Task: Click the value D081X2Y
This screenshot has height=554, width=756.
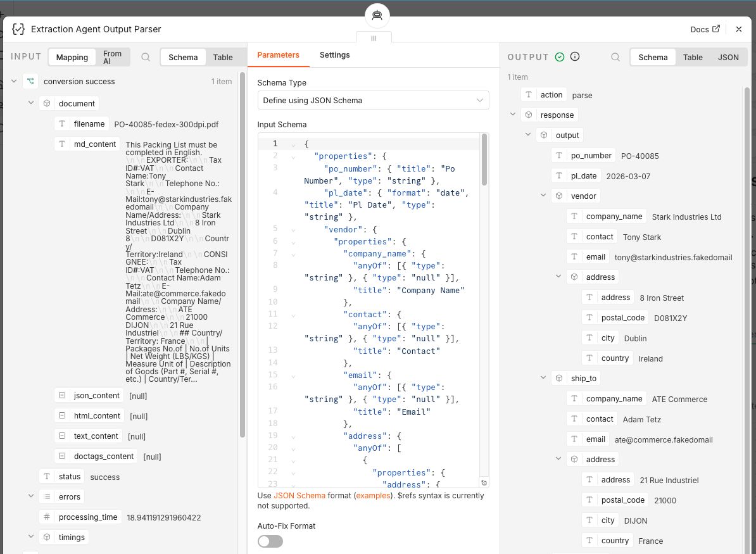Action: tap(670, 318)
